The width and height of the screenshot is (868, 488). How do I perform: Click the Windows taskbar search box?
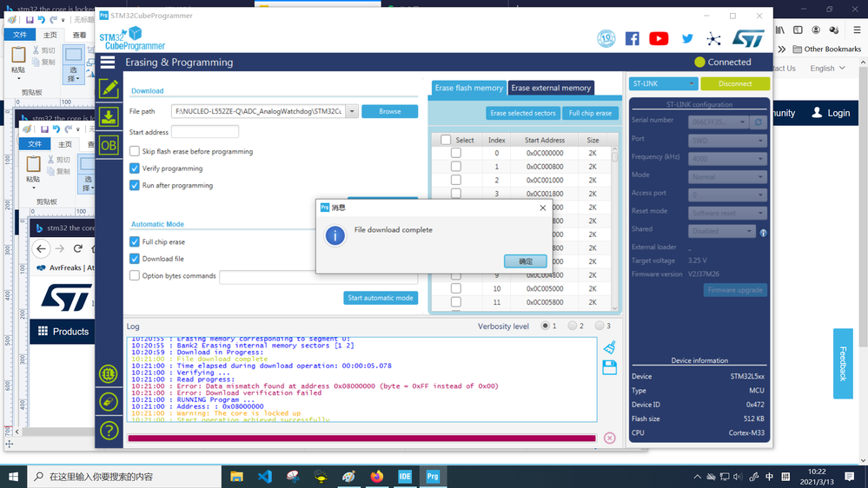click(124, 477)
